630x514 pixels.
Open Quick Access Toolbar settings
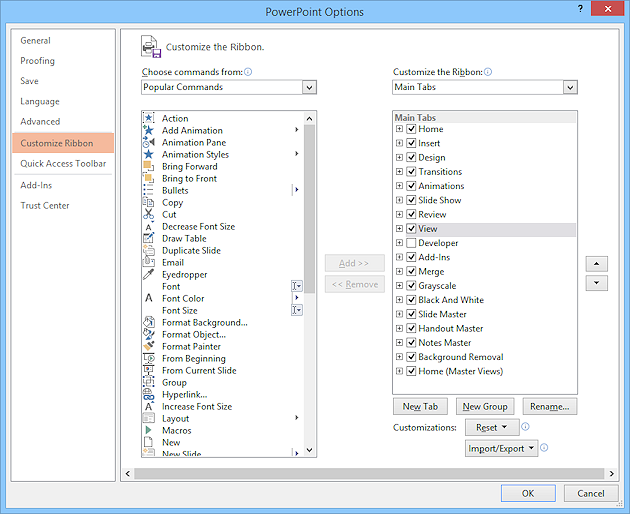click(x=63, y=164)
